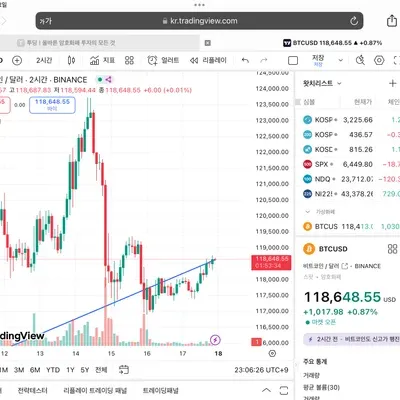Select the 6M time range
The width and height of the screenshot is (400, 400).
pyautogui.click(x=35, y=370)
